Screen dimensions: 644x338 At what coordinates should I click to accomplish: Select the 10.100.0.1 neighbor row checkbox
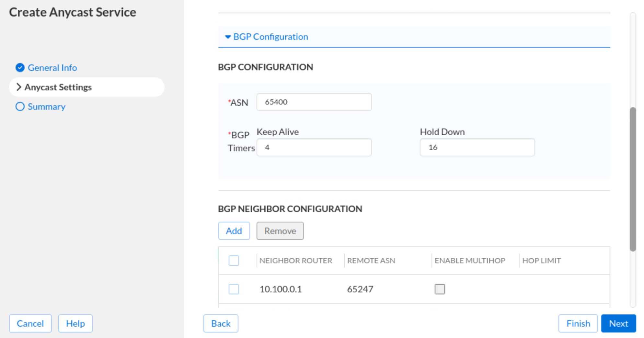234,289
